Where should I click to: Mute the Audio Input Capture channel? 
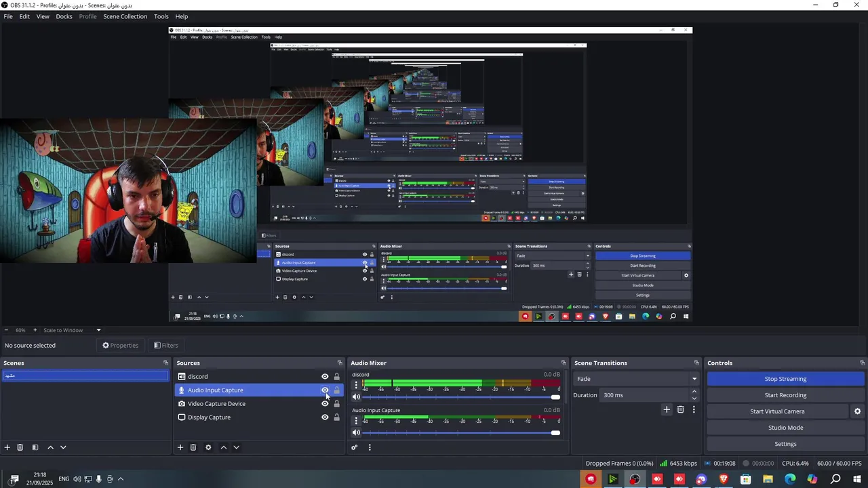pos(356,433)
